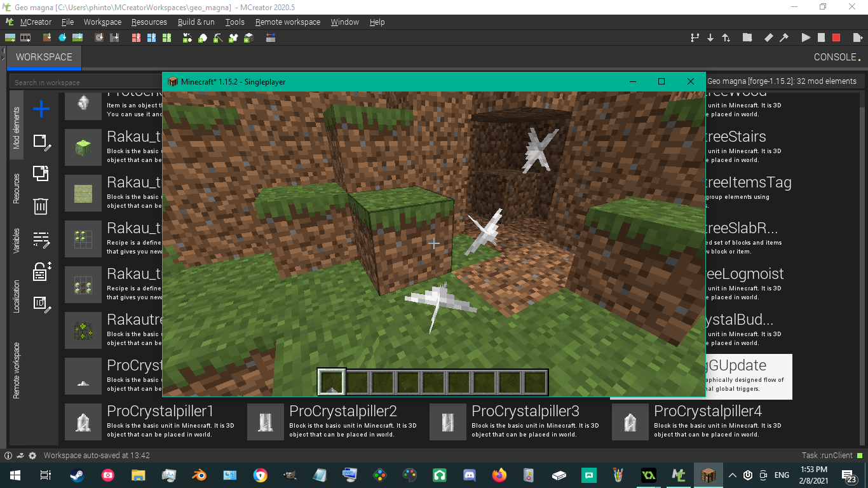This screenshot has width=868, height=488.
Task: Open the Workspace menu
Action: (102, 22)
